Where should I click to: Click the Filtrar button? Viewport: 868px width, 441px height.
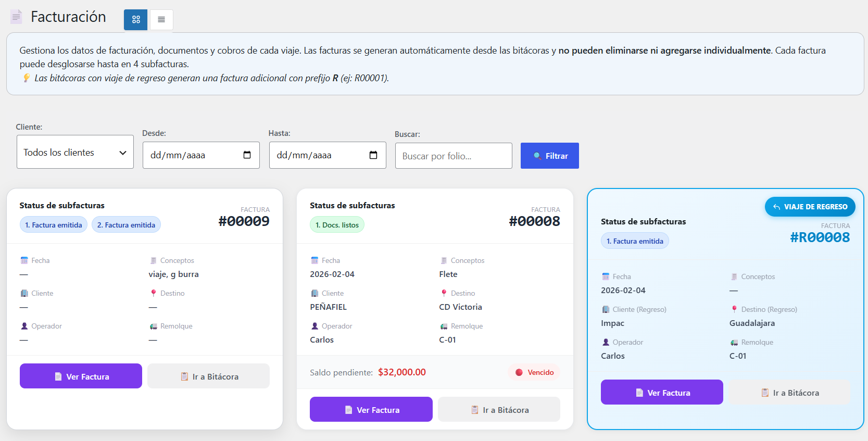pos(550,156)
